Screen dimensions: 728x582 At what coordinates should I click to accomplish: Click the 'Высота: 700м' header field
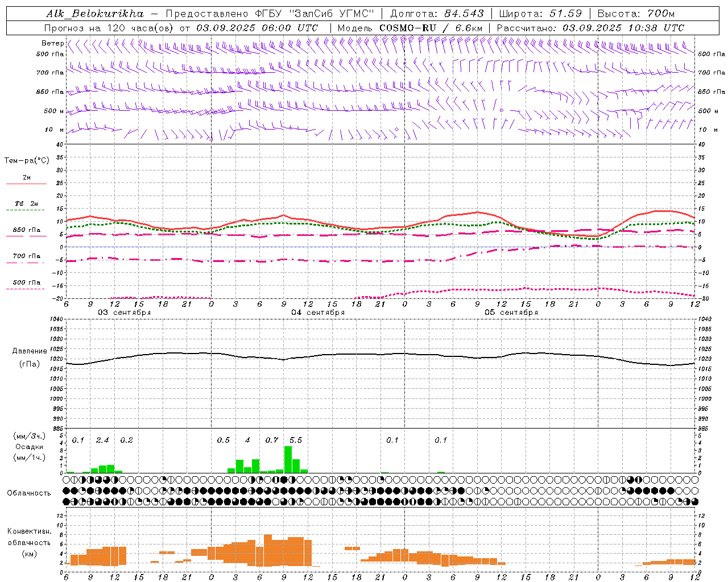(x=636, y=14)
